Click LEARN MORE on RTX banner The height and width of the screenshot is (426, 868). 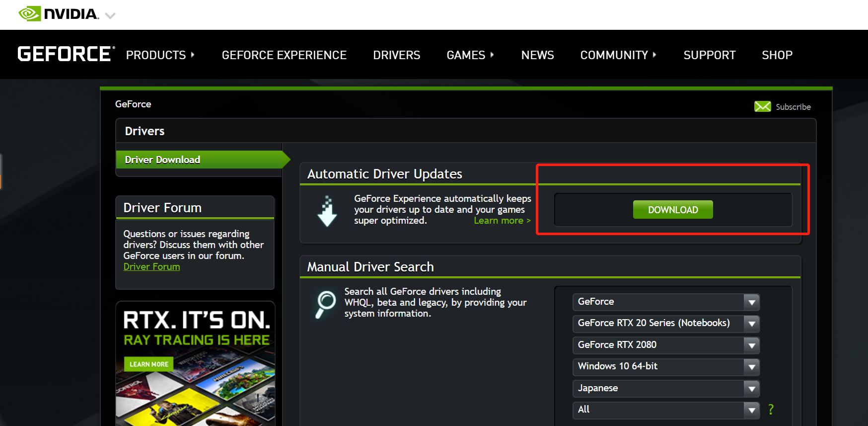click(x=148, y=364)
